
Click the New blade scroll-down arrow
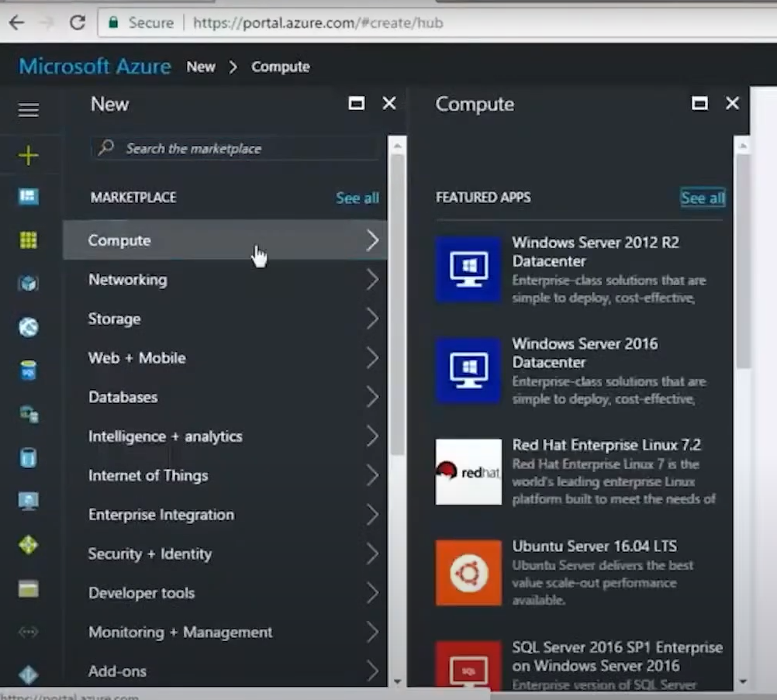(397, 681)
